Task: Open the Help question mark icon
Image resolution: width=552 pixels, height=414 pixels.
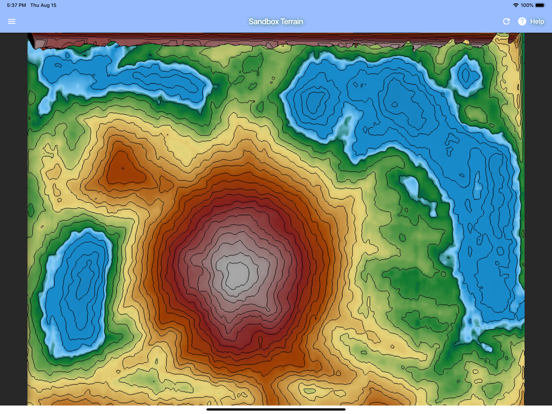Action: (x=522, y=21)
